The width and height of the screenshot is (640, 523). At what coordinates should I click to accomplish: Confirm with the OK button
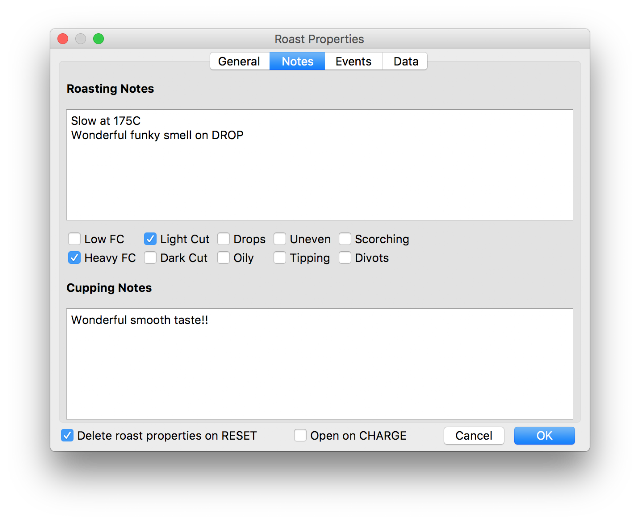pyautogui.click(x=544, y=436)
